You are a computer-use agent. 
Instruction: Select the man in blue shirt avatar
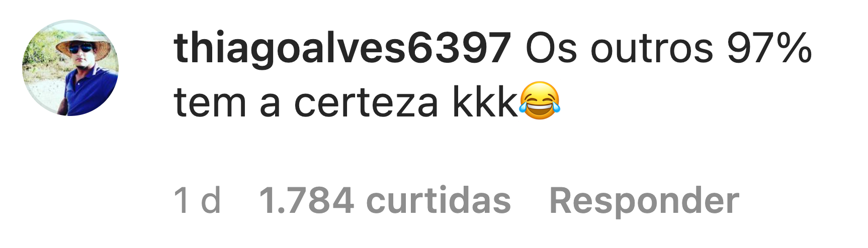click(70, 68)
